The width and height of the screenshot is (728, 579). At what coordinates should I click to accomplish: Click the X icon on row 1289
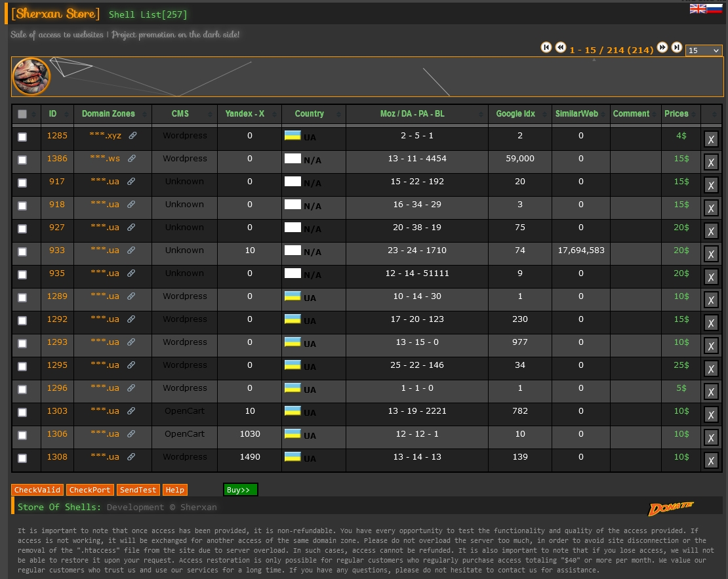[711, 300]
